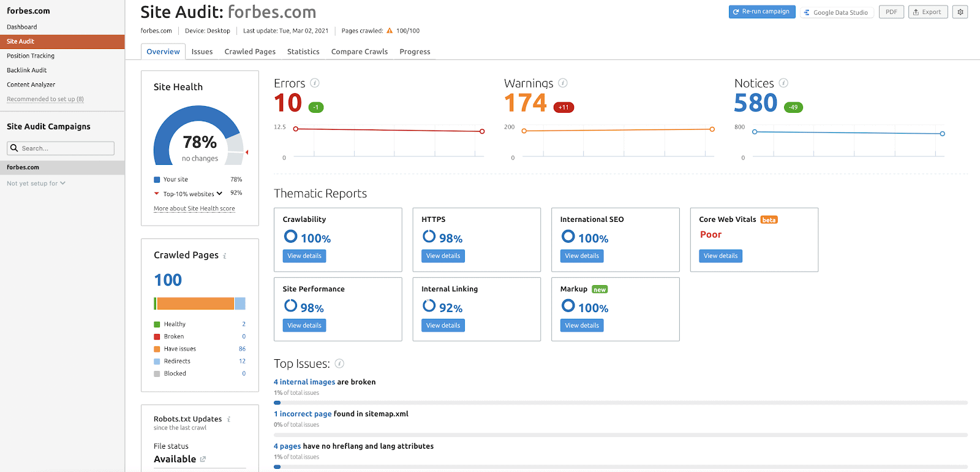Click the orange Have issues bar segment
Viewport: 980px width, 472px height.
pyautogui.click(x=195, y=303)
